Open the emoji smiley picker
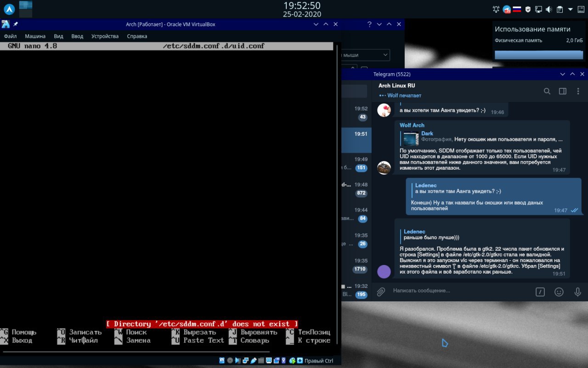588x368 pixels. point(559,292)
